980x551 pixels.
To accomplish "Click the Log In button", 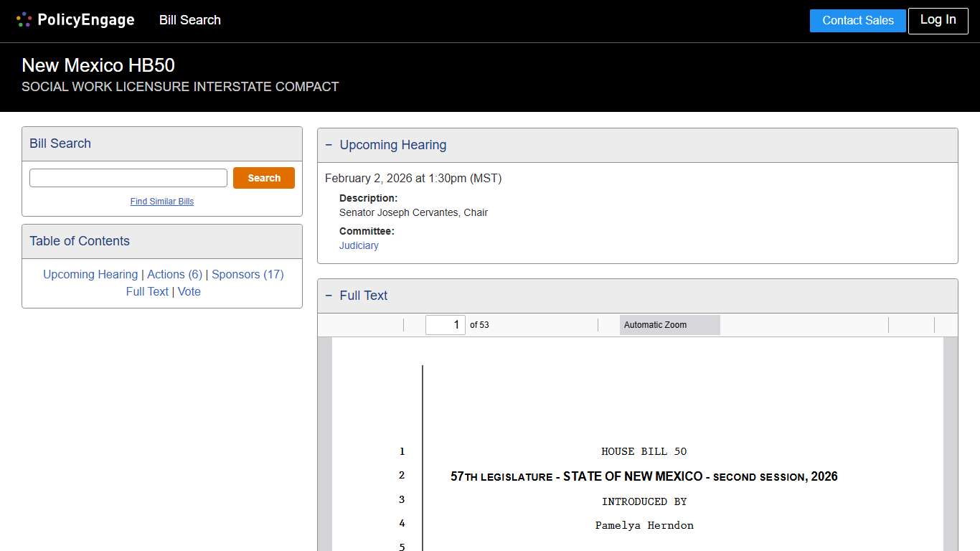I will 938,20.
